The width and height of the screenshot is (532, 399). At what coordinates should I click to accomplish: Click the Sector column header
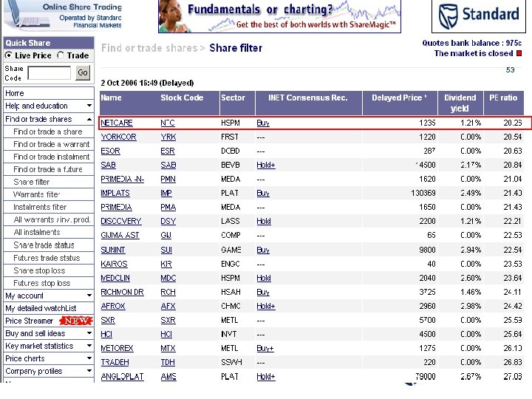click(237, 103)
